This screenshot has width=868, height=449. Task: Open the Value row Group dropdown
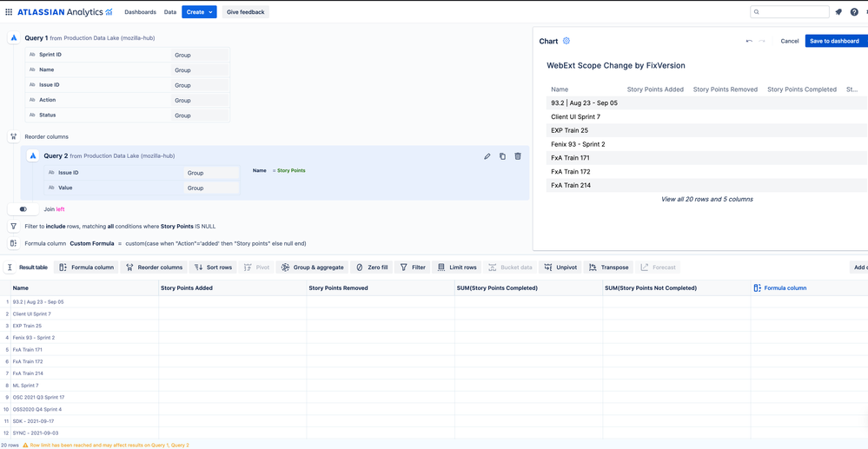tap(211, 188)
